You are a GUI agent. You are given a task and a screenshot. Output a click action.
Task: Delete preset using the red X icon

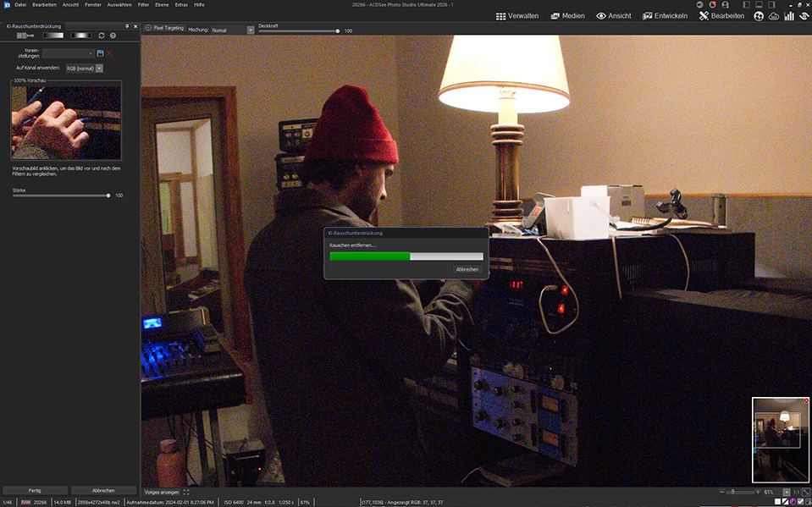pos(109,53)
